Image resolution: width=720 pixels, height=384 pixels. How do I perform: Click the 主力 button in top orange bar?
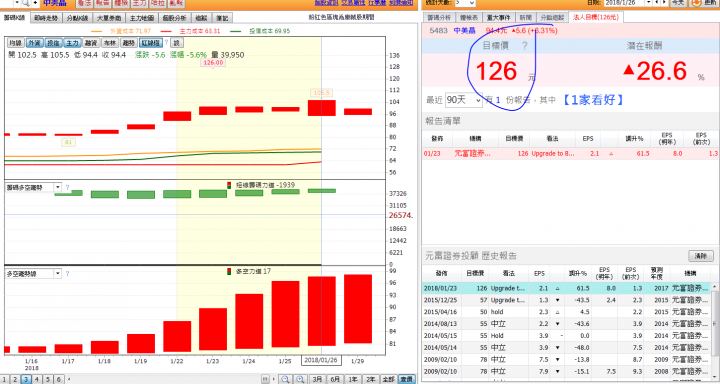click(140, 3)
